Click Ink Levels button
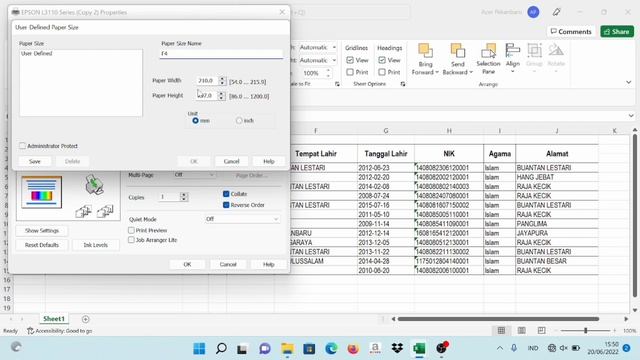 pos(96,245)
